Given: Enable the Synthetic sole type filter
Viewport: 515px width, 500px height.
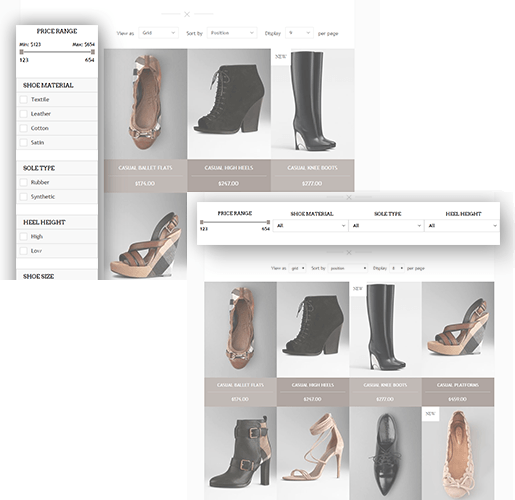Looking at the screenshot, I should coord(23,197).
